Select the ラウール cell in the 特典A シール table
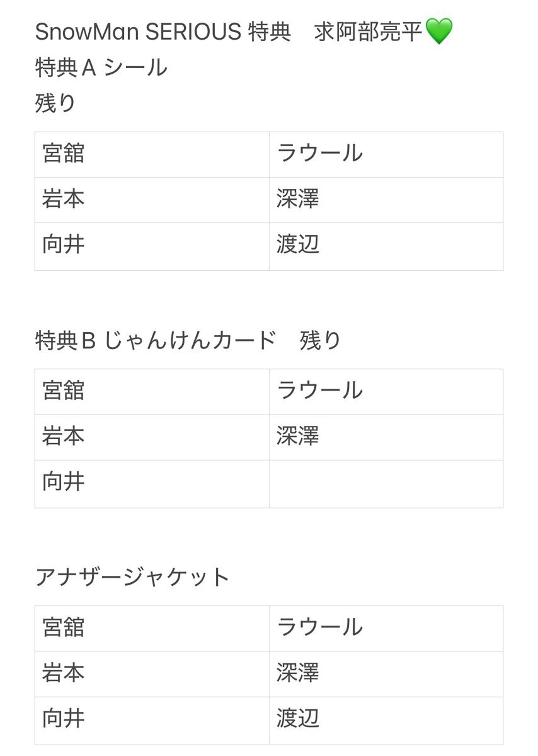This screenshot has height=756, width=538. click(x=386, y=154)
